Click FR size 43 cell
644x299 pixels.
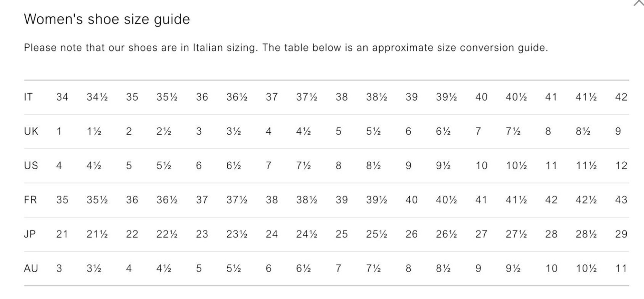(621, 200)
